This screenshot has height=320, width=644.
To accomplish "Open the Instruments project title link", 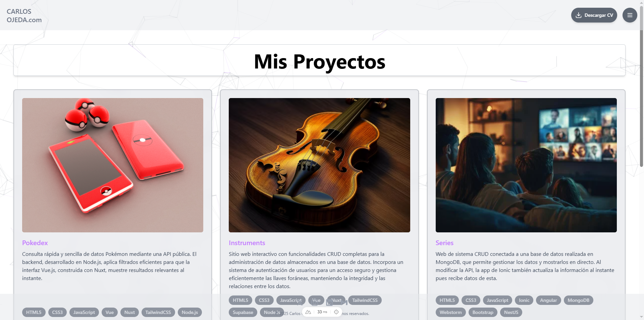I will pyautogui.click(x=247, y=243).
